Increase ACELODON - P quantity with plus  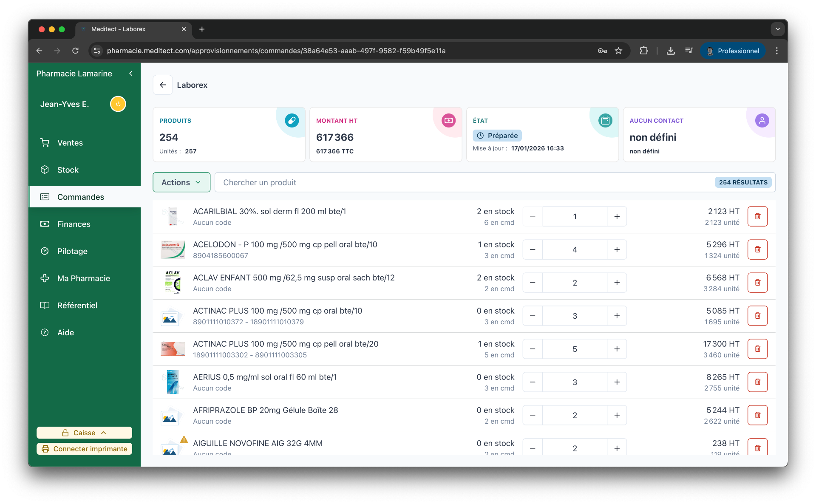coord(617,249)
